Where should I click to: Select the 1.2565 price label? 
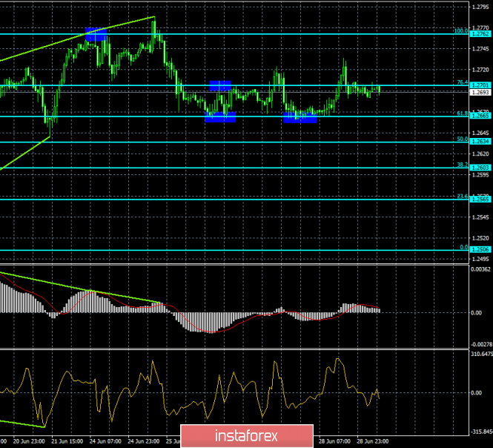coord(480,199)
